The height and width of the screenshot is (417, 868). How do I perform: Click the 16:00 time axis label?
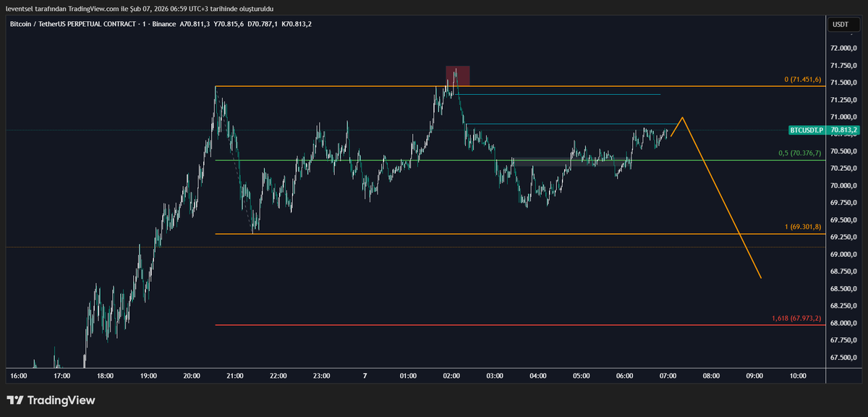pyautogui.click(x=19, y=376)
